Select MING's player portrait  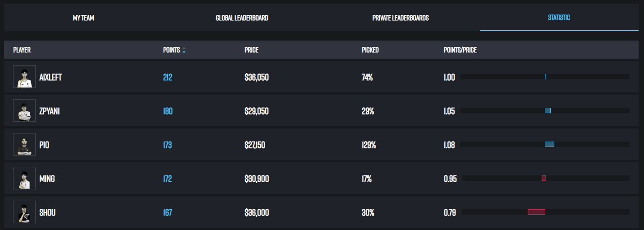click(x=24, y=179)
